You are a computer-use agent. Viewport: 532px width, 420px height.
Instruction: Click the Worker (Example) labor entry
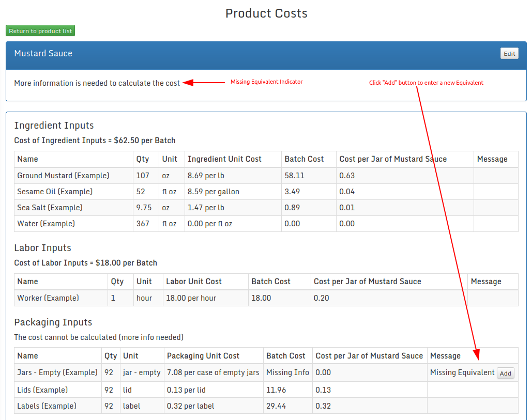[48, 298]
